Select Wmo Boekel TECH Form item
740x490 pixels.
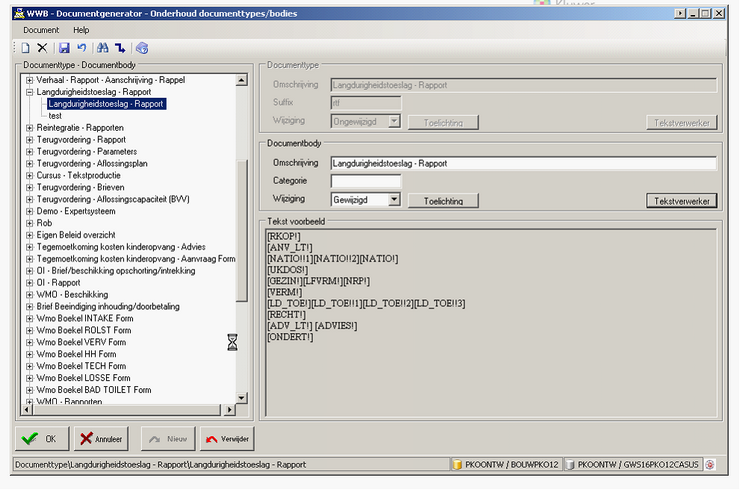pyautogui.click(x=81, y=366)
